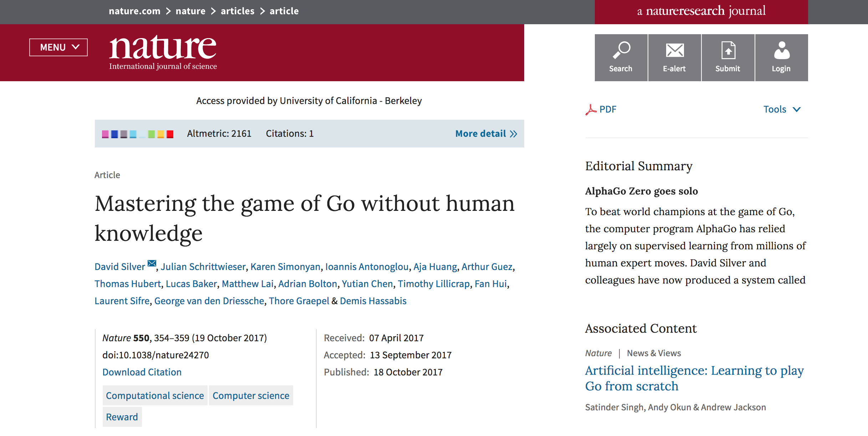
Task: Click the Received: 07 April 2017 date
Action: pyautogui.click(x=374, y=338)
